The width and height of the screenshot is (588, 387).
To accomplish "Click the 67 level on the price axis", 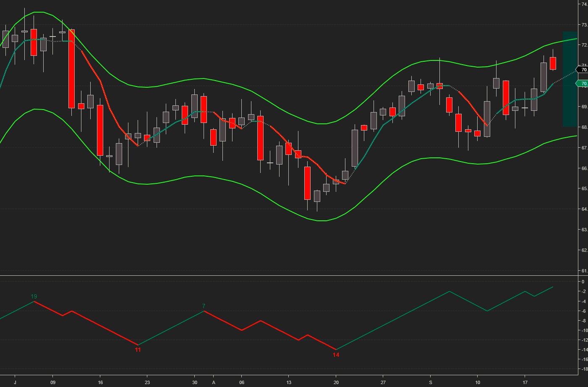I will [x=585, y=148].
